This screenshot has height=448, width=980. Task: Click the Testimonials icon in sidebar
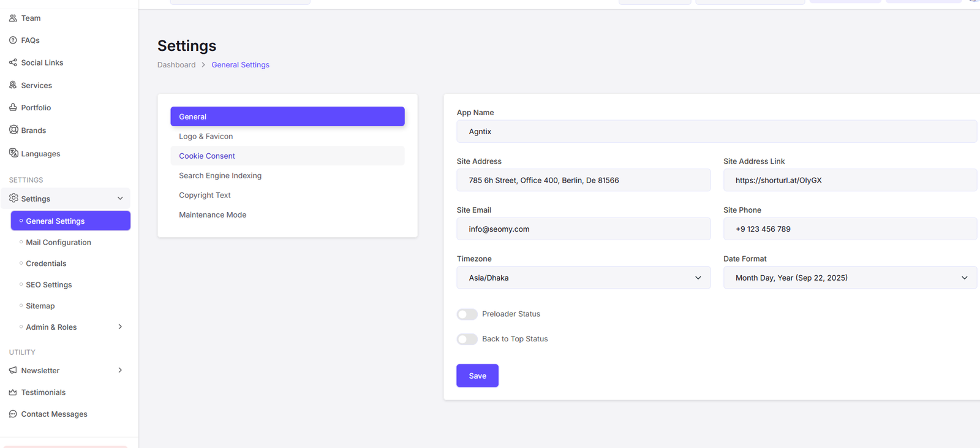coord(13,392)
